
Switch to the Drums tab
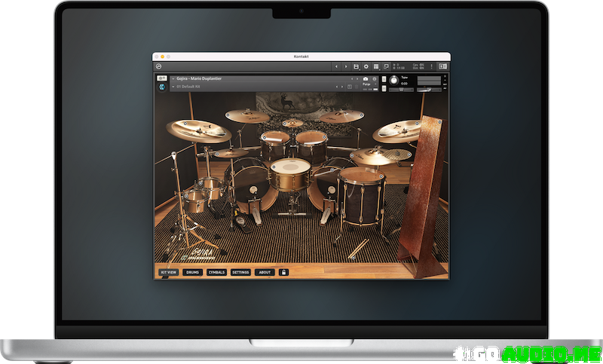pyautogui.click(x=192, y=272)
